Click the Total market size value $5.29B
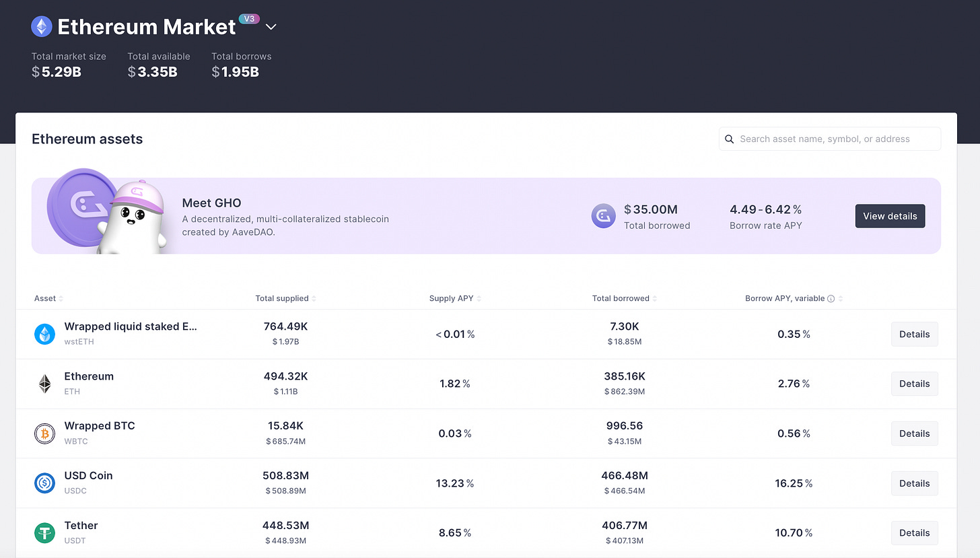980x558 pixels. (57, 72)
